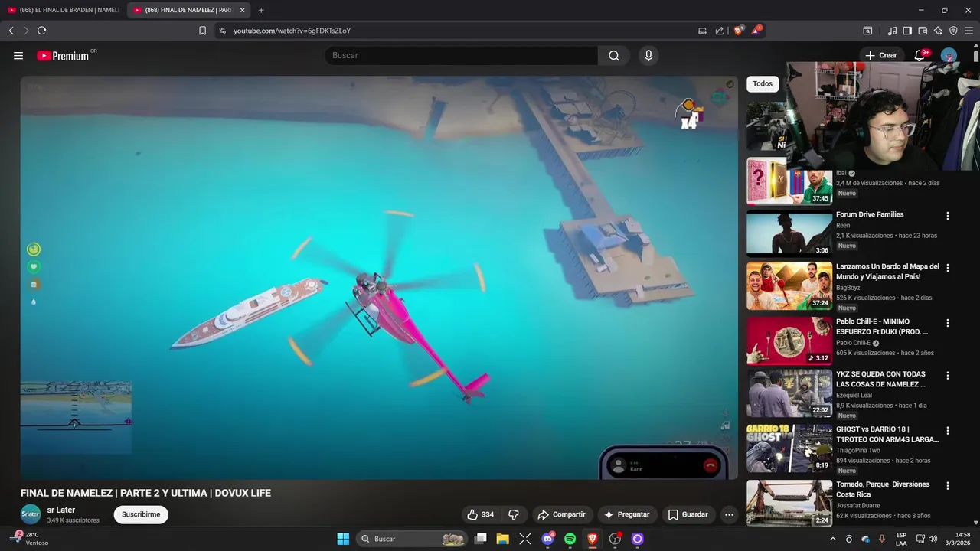980x551 pixels.
Task: Open Pablo Chill-E MINIMO ESFUERZO thumbnail
Action: [789, 341]
